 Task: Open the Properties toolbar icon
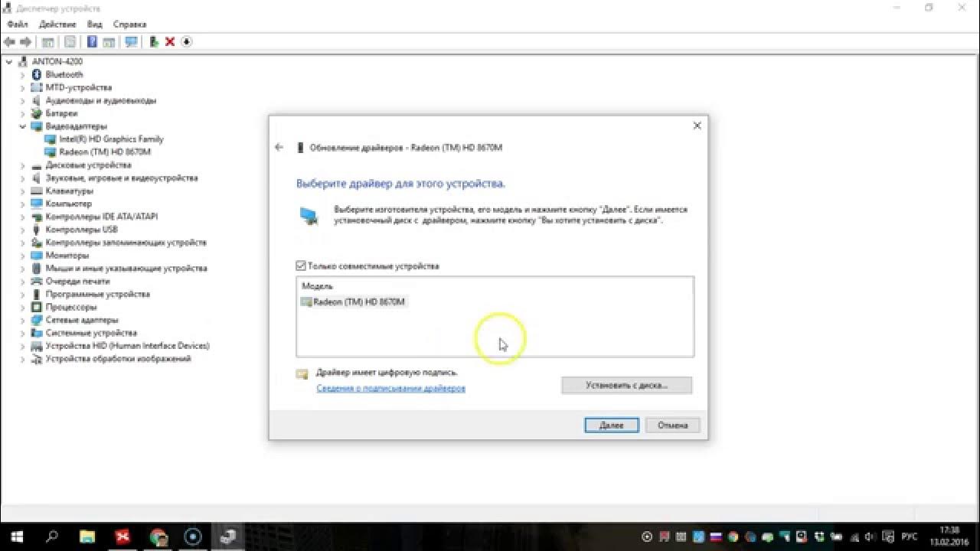[x=70, y=42]
